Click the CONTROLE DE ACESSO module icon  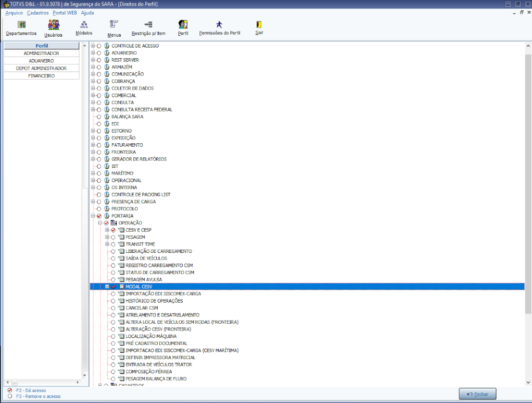[x=106, y=45]
